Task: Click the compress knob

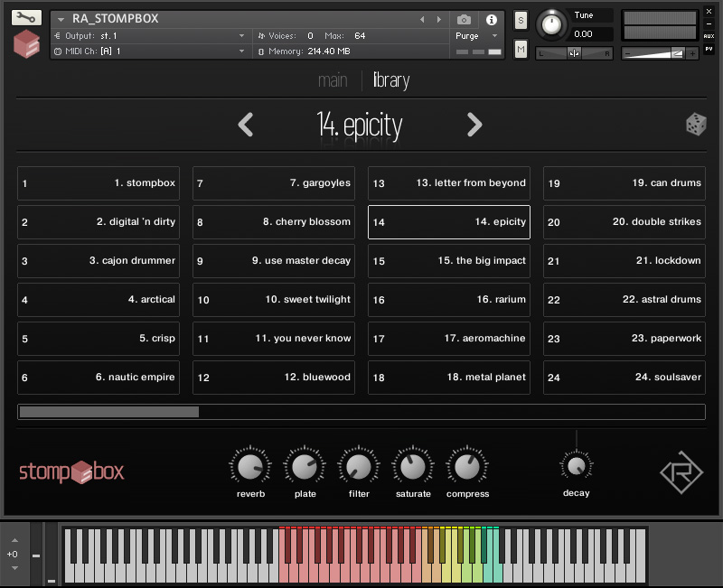Action: (x=467, y=467)
